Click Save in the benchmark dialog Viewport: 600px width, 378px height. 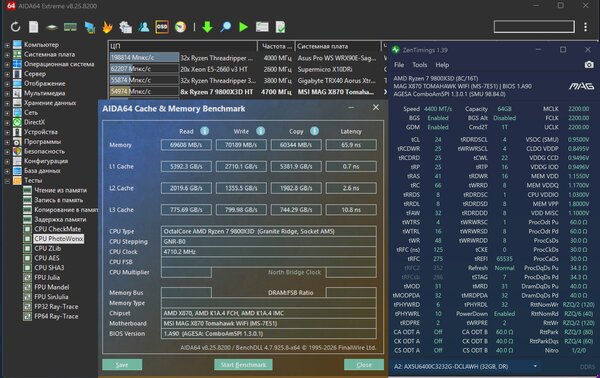(x=122, y=365)
